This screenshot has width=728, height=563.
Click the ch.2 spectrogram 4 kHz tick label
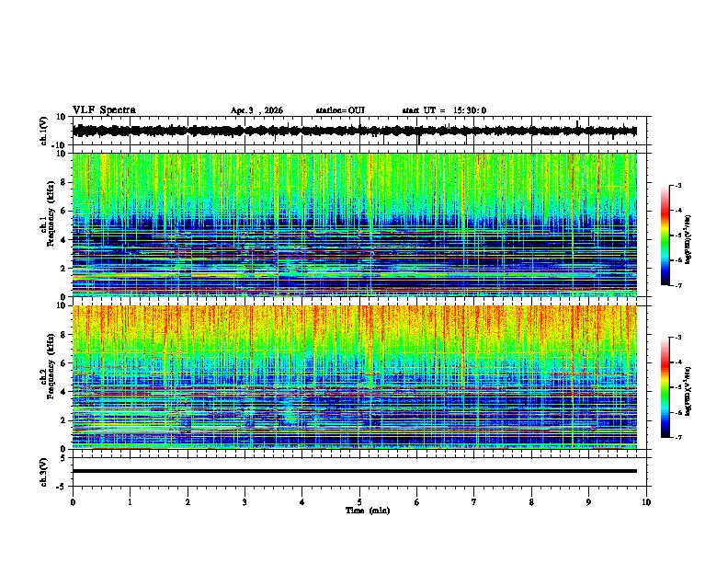coord(63,392)
